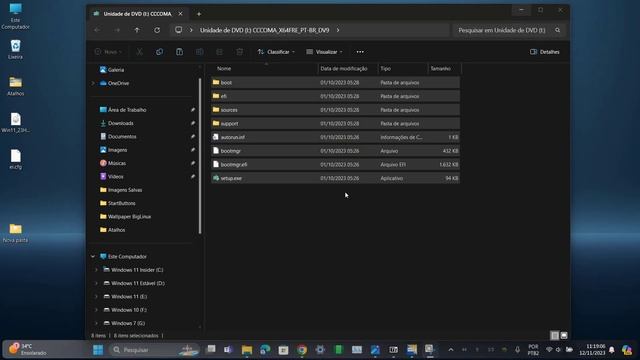Click the Share icon in toolbar
640x360 pixels.
(x=220, y=52)
